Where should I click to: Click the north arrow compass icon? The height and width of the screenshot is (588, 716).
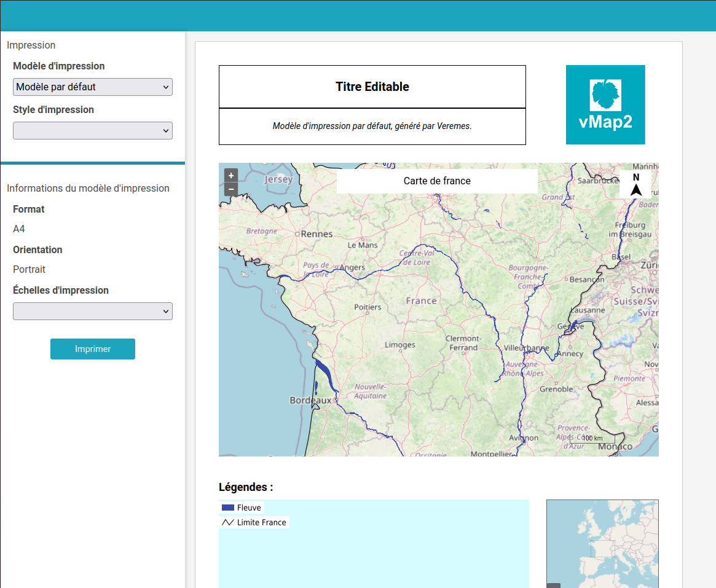point(636,184)
